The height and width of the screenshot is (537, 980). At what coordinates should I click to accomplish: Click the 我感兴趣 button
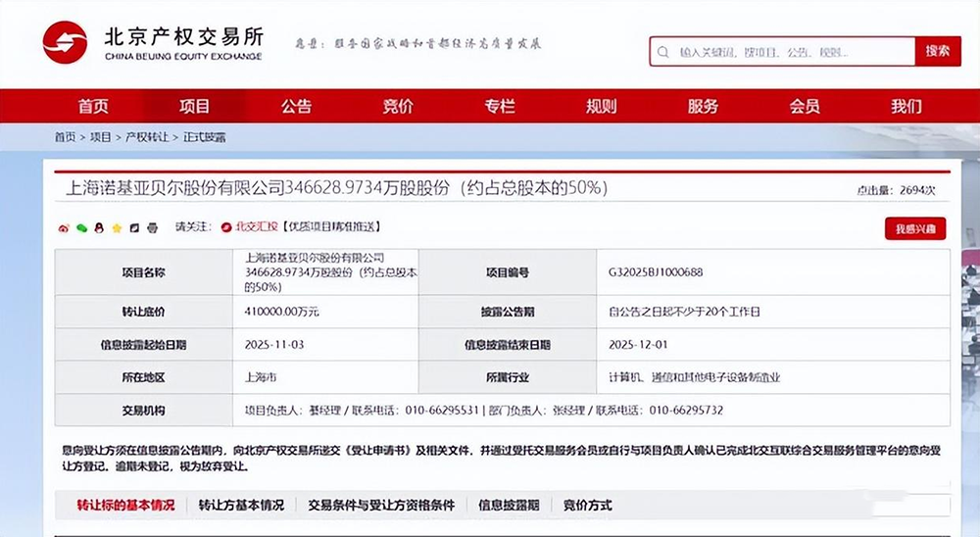click(914, 228)
